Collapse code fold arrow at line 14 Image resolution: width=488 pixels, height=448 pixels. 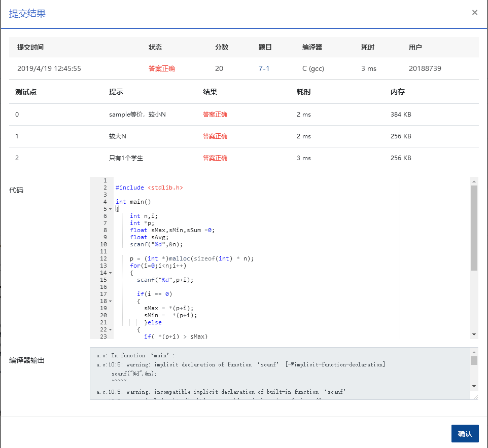(x=110, y=273)
